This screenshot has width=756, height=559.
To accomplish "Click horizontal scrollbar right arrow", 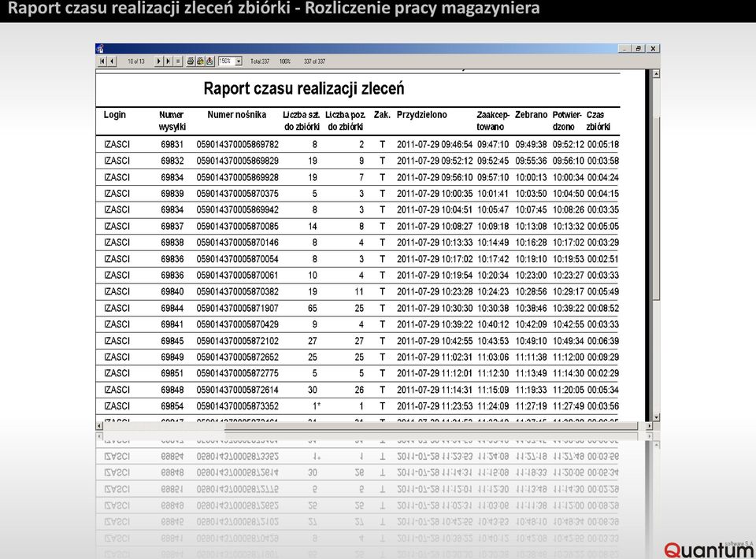I will [649, 426].
